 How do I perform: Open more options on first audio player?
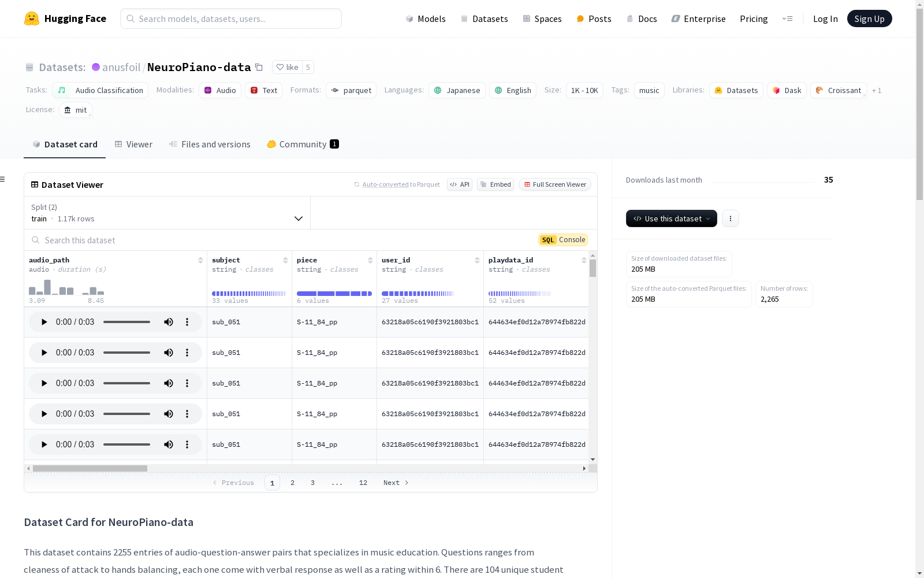[187, 322]
